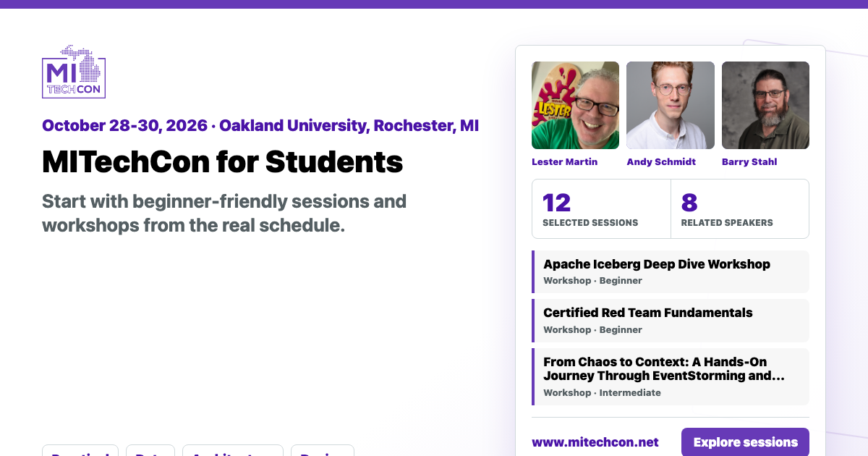The width and height of the screenshot is (868, 456).
Task: Open Barry Stahl's speaker photo
Action: pyautogui.click(x=765, y=105)
